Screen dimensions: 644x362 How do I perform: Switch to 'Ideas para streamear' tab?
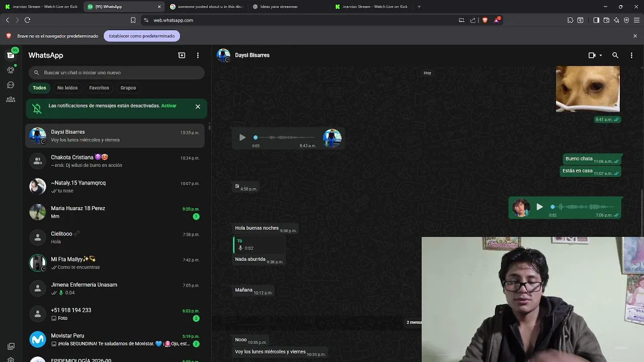289,7
